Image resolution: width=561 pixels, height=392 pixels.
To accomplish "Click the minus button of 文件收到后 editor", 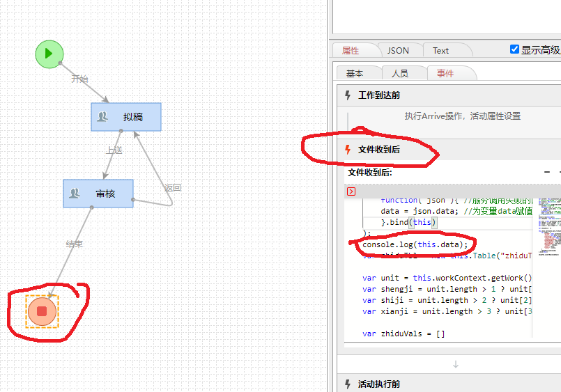I will [546, 172].
